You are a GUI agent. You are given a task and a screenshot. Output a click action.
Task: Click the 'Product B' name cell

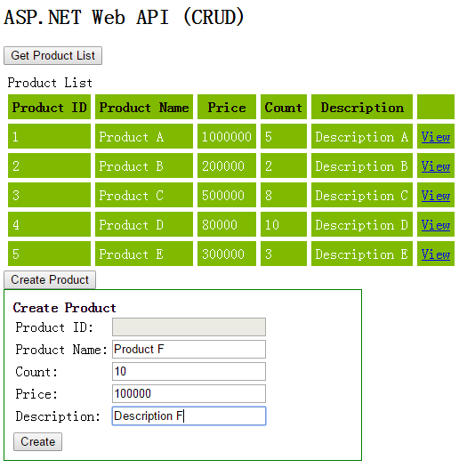pos(144,165)
